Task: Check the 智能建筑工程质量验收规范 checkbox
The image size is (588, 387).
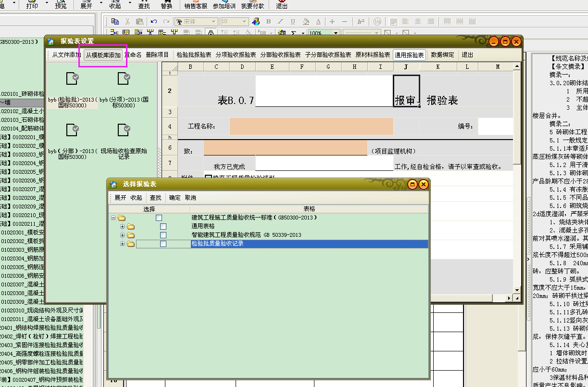Action: coord(163,235)
